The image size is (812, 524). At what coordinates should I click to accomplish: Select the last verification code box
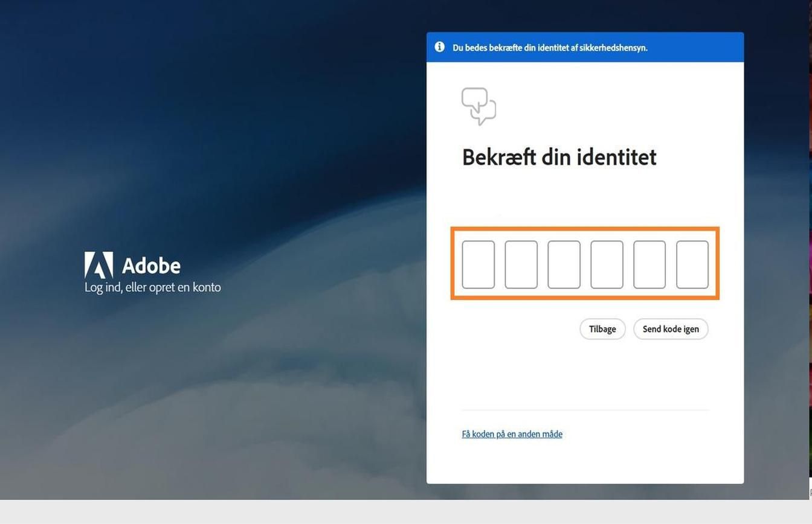tap(692, 264)
